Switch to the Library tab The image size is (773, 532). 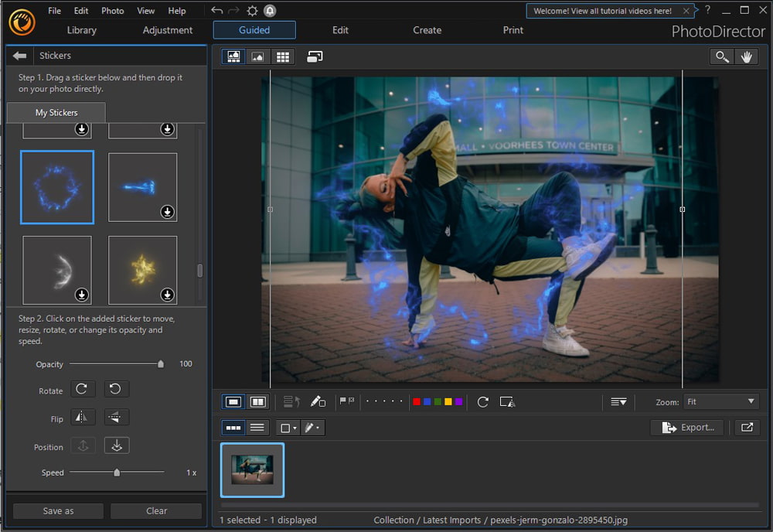81,30
